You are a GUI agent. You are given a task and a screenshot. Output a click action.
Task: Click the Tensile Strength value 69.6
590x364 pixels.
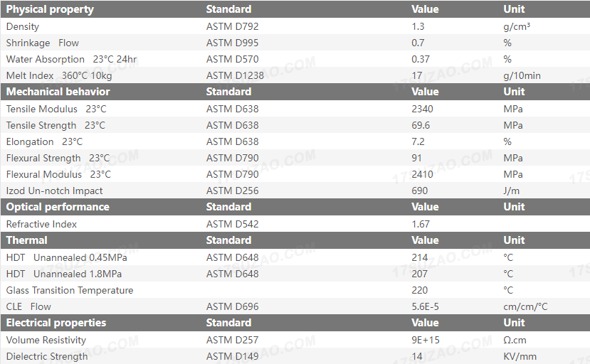point(423,125)
